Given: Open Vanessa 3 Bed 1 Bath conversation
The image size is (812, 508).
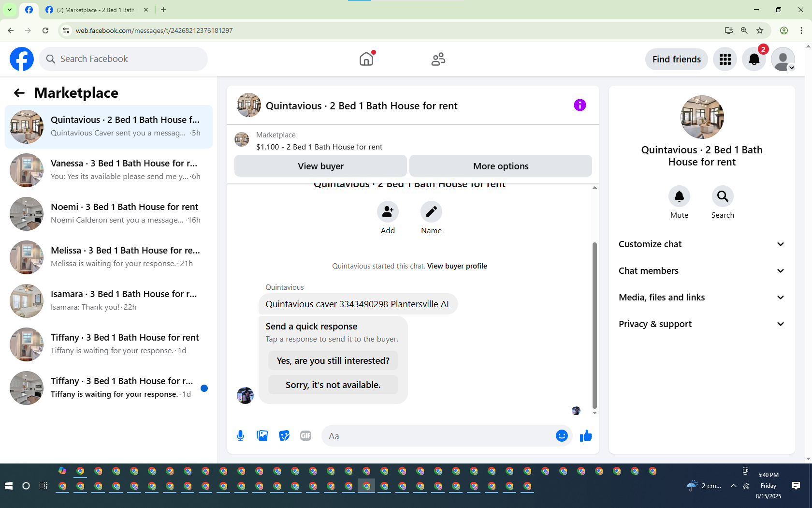Looking at the screenshot, I should coord(109,170).
